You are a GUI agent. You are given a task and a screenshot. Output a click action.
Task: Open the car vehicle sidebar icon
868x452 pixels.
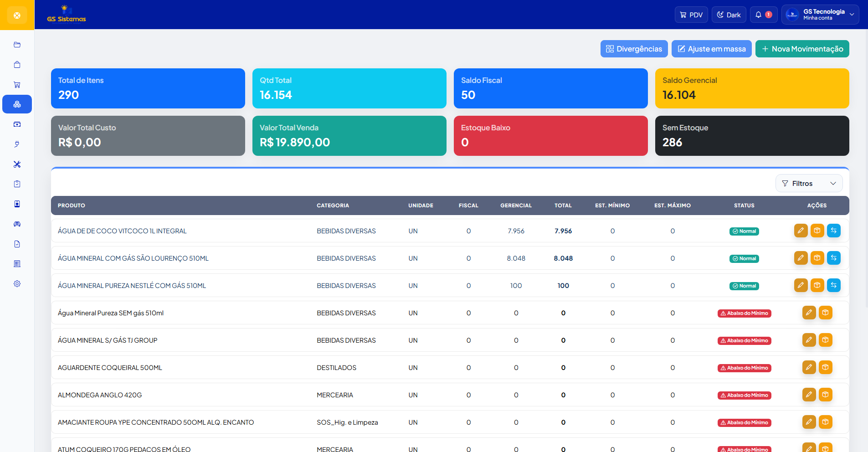coord(17,224)
